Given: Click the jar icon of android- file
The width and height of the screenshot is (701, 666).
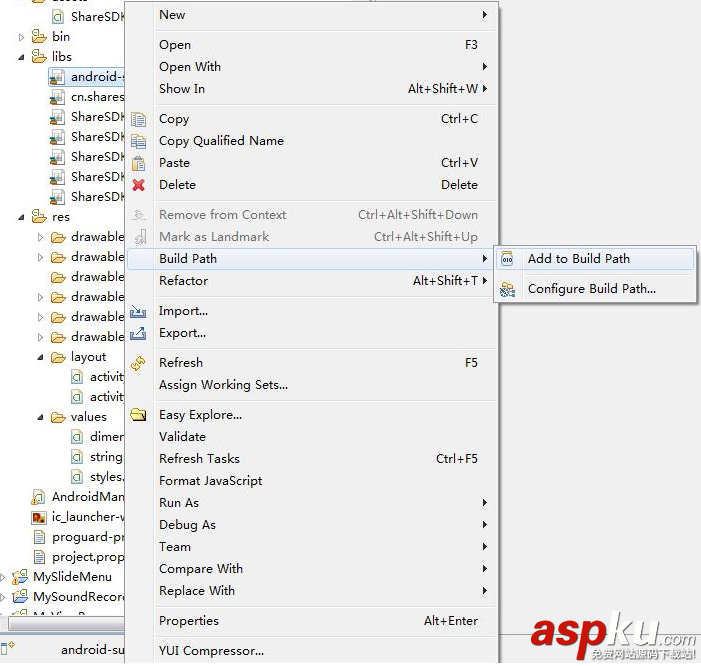Looking at the screenshot, I should (x=57, y=77).
